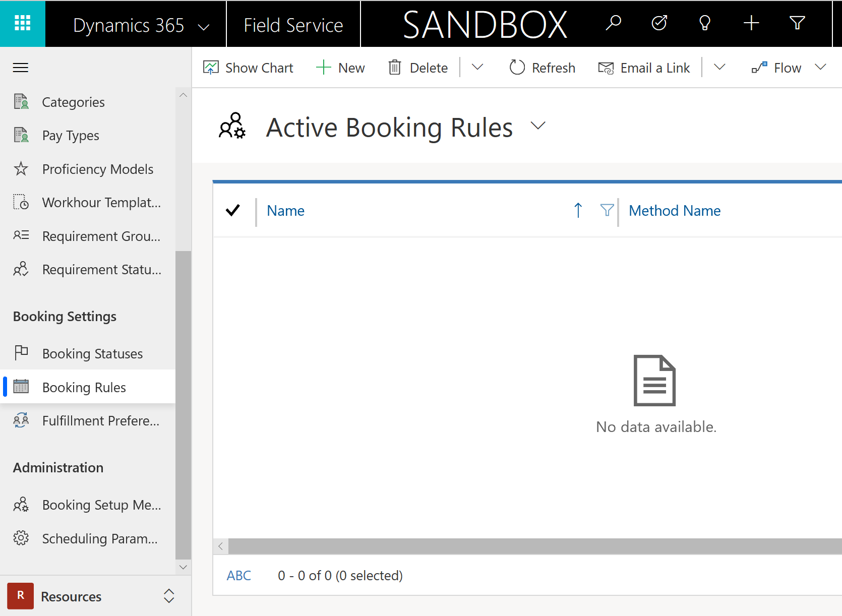Collapse the hamburger navigation menu
Screen dimensions: 842x616
coord(21,68)
